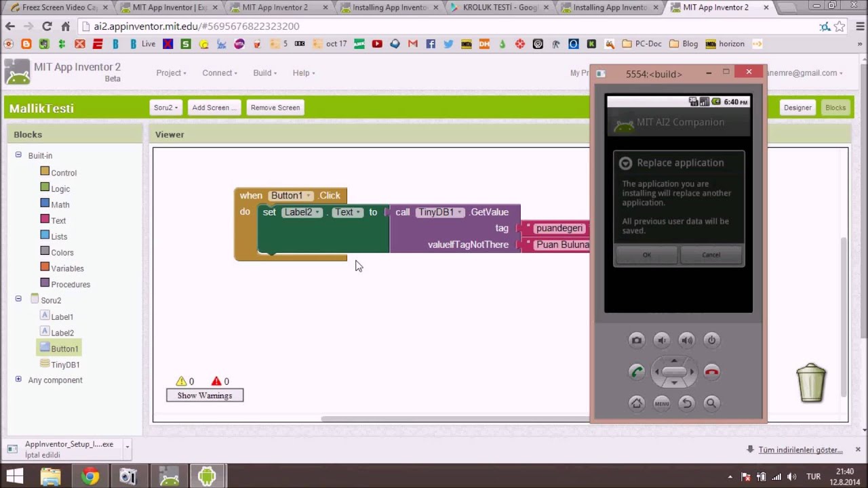
Task: Click Cancel in Replace application dialog
Action: pos(711,255)
